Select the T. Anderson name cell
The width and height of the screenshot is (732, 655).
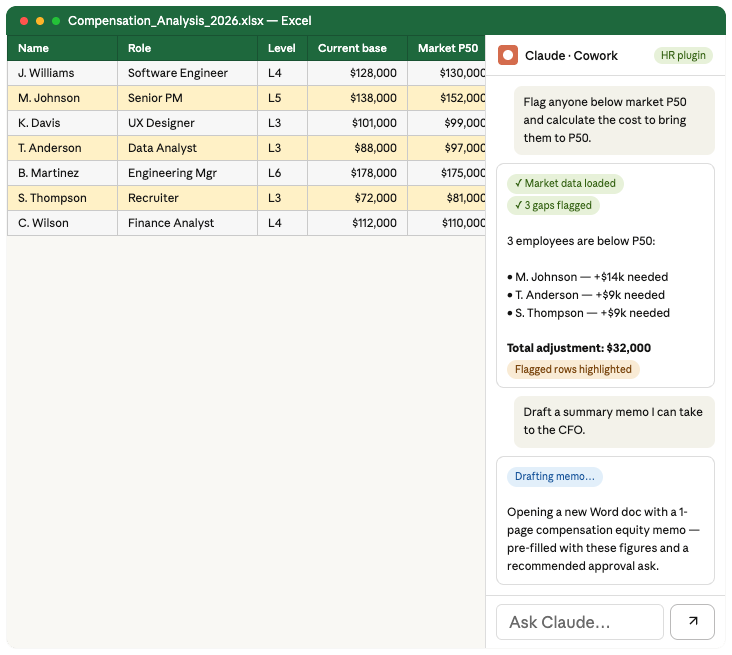click(x=62, y=148)
